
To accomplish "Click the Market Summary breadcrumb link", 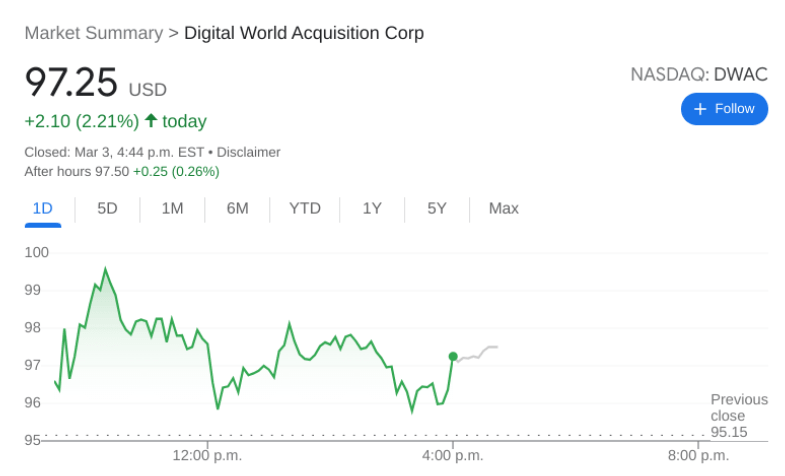I will (x=93, y=33).
